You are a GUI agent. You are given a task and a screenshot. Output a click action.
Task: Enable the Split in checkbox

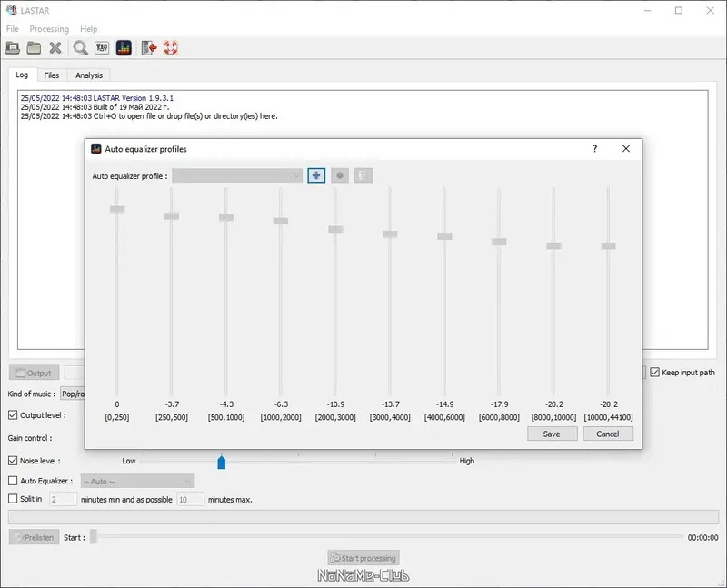coord(13,499)
